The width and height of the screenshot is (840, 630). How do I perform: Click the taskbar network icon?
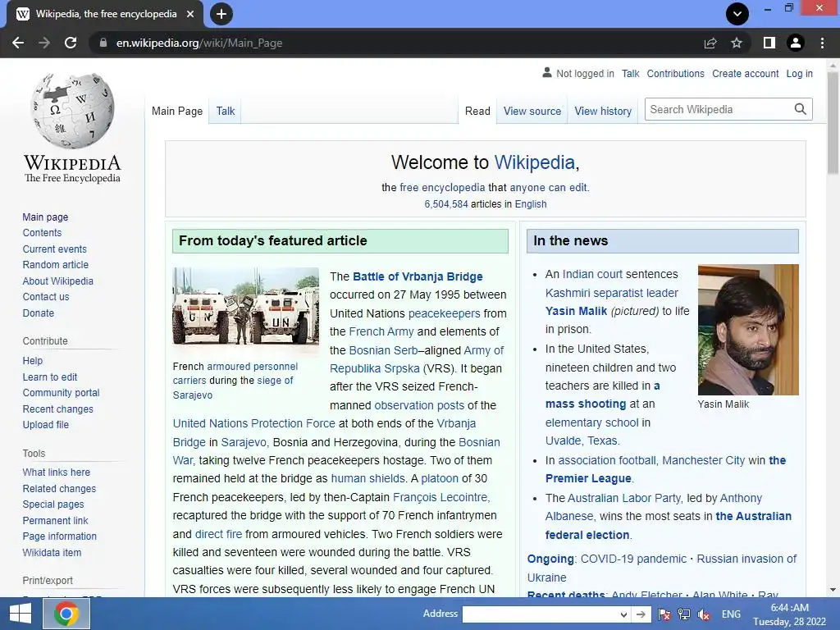click(684, 614)
